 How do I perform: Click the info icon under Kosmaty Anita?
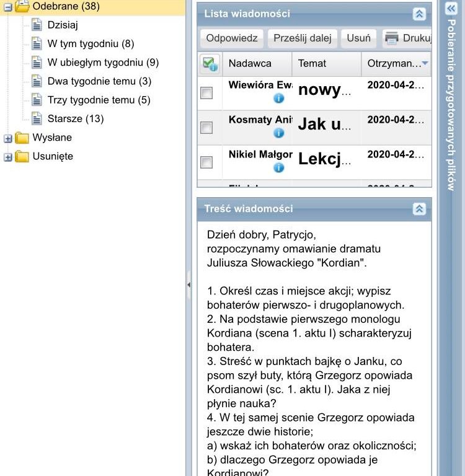click(x=279, y=133)
